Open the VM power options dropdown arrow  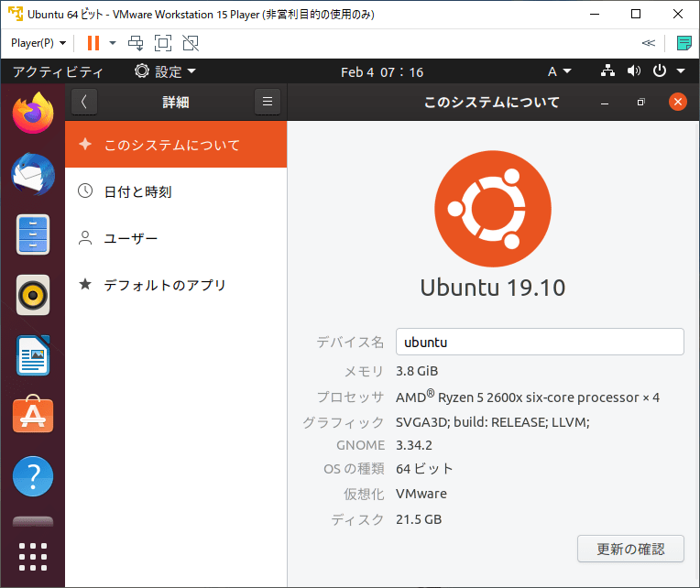pyautogui.click(x=113, y=43)
